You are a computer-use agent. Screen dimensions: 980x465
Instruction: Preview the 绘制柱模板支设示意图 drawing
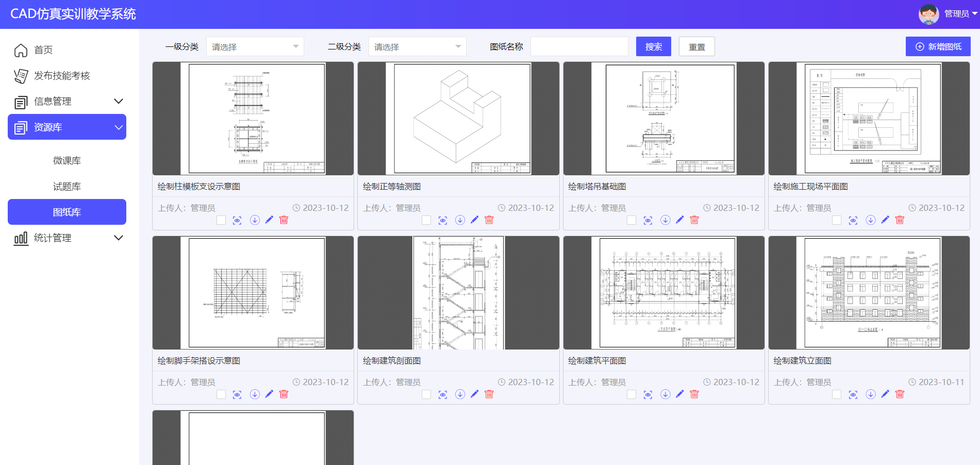click(x=237, y=220)
